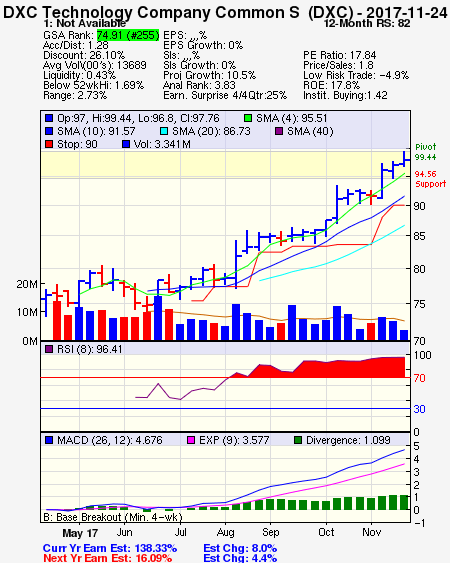Click the Aug axis label
The height and width of the screenshot is (563, 450).
point(226,533)
